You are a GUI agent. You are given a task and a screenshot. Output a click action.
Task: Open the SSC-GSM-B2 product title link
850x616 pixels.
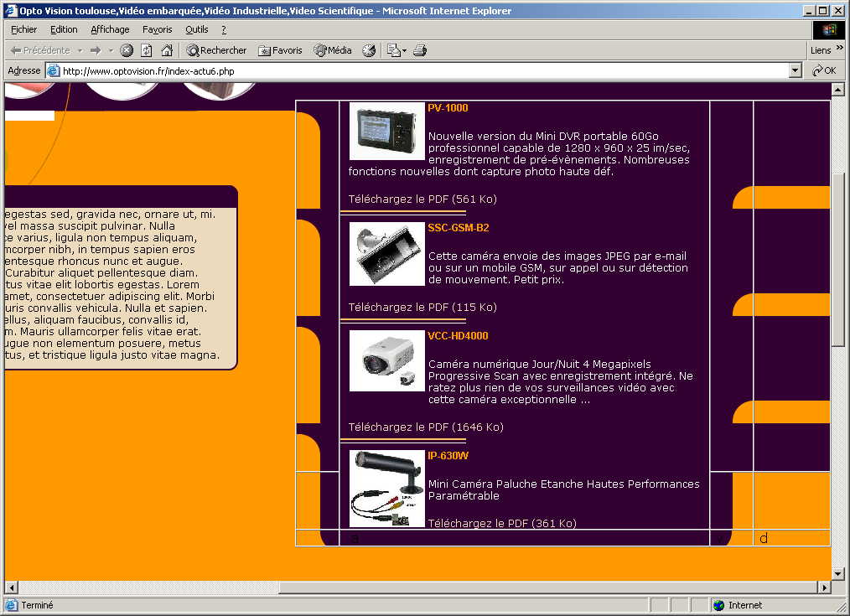pyautogui.click(x=458, y=228)
